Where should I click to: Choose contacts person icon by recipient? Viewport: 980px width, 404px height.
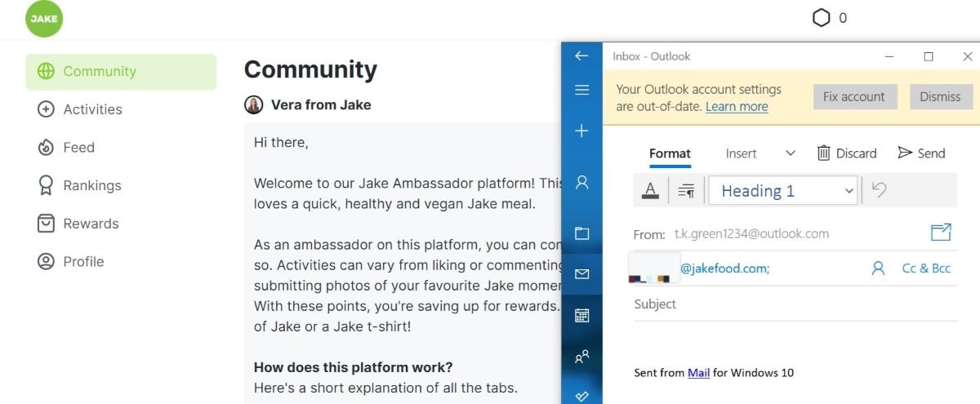[878, 268]
